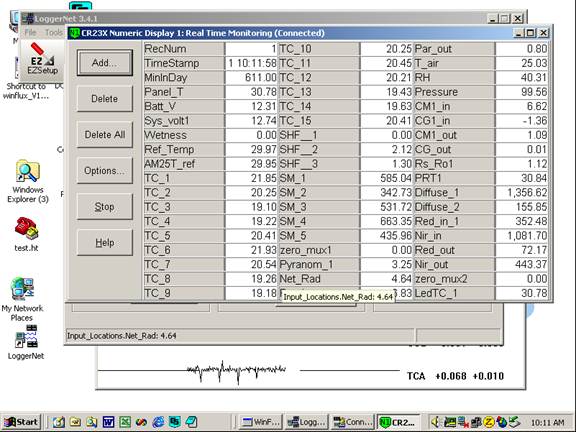
Task: Select the Batt_V value 12.31
Action: [x=251, y=106]
